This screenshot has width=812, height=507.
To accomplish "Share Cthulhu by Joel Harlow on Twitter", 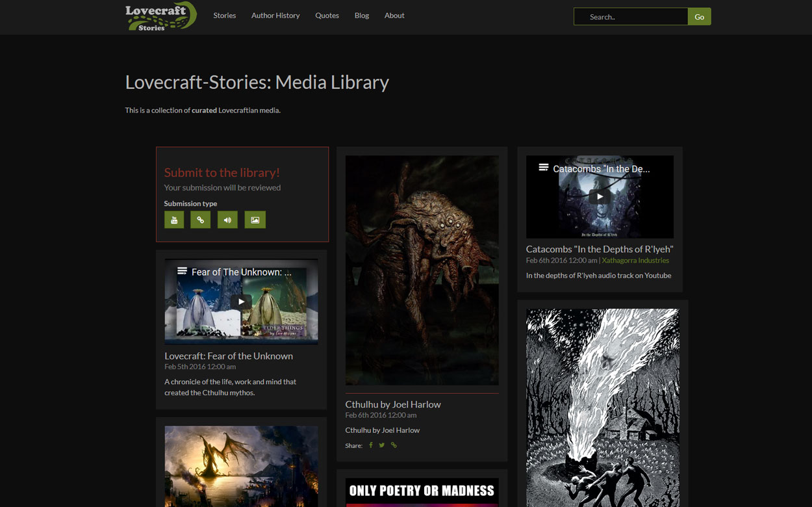I will pos(382,445).
